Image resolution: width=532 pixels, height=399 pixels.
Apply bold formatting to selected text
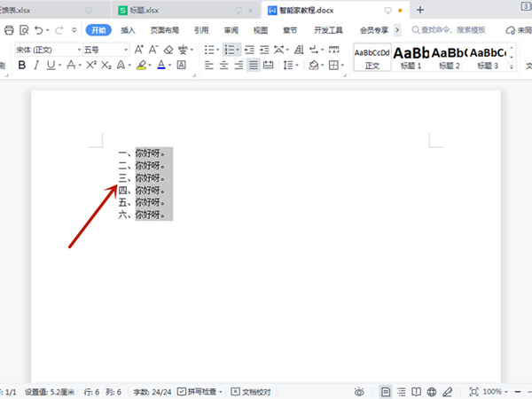click(x=22, y=66)
